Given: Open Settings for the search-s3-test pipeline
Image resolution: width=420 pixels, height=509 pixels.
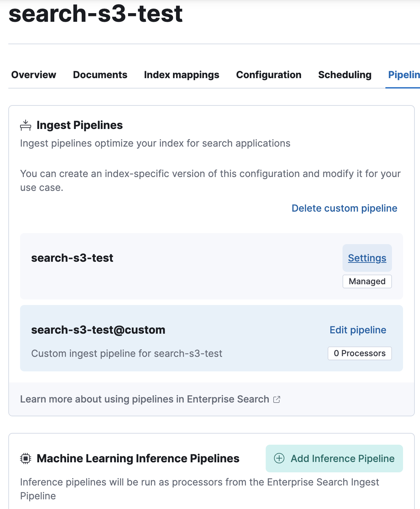Looking at the screenshot, I should pyautogui.click(x=367, y=258).
